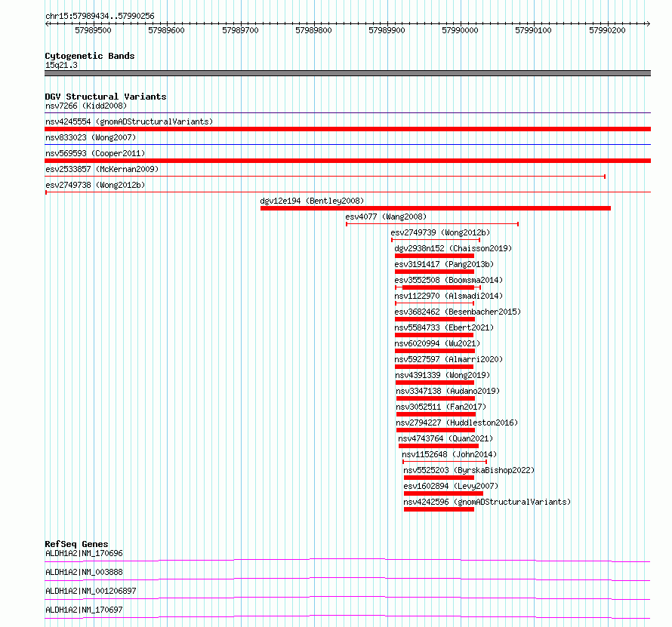This screenshot has height=627, width=672.
Task: Select nsv4743764 (Quan2021) variant
Action: click(445, 438)
